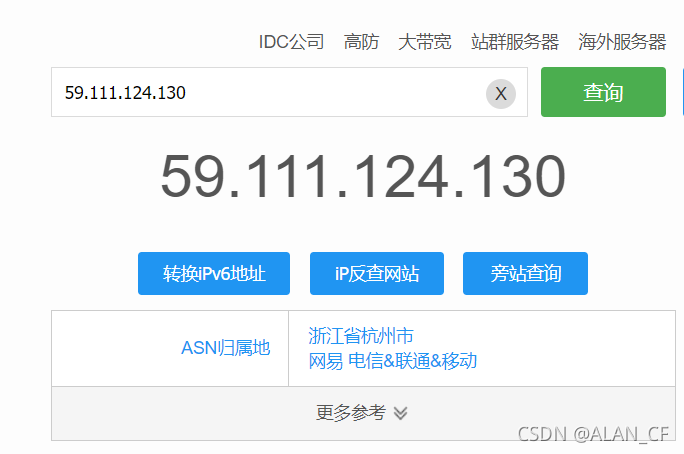This screenshot has width=684, height=454.
Task: Click the 转换iPv6地址 button
Action: [214, 273]
